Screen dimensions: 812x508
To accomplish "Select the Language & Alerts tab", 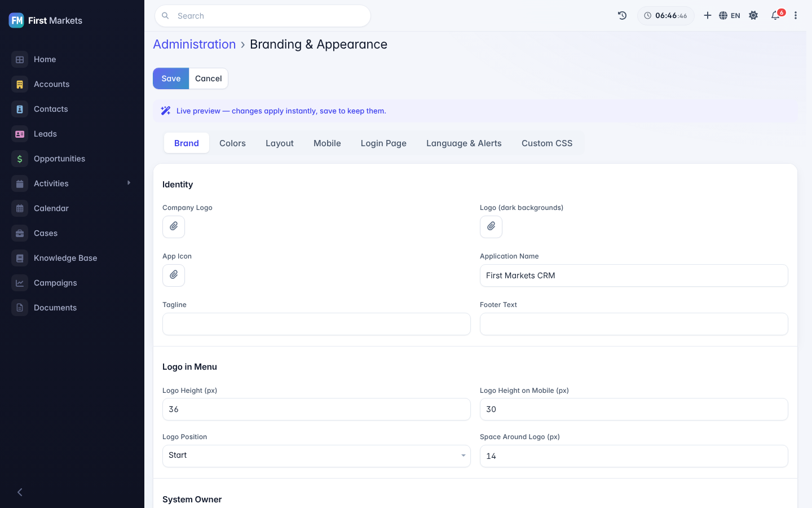I will point(464,143).
